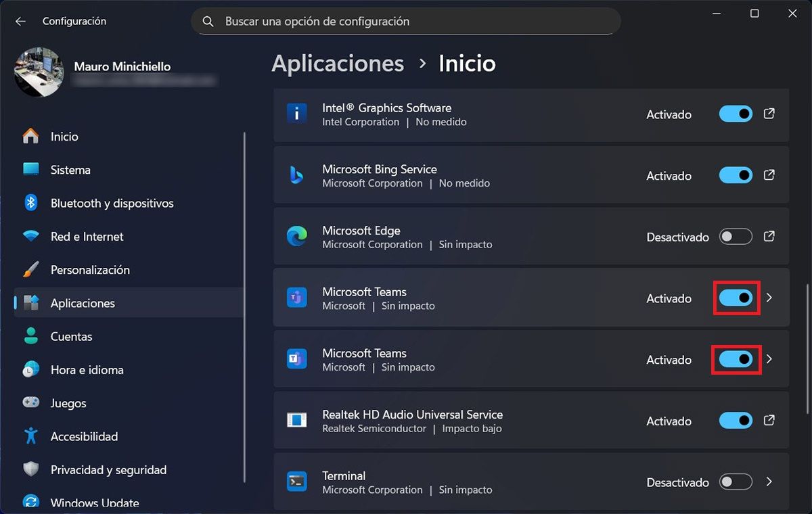Image resolution: width=812 pixels, height=514 pixels.
Task: Expand second Microsoft Teams entry chevron
Action: [x=769, y=360]
